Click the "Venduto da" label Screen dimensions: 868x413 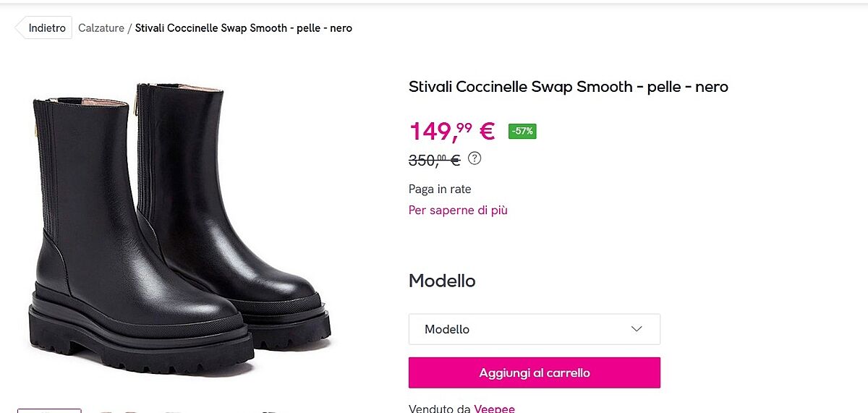[x=440, y=409]
